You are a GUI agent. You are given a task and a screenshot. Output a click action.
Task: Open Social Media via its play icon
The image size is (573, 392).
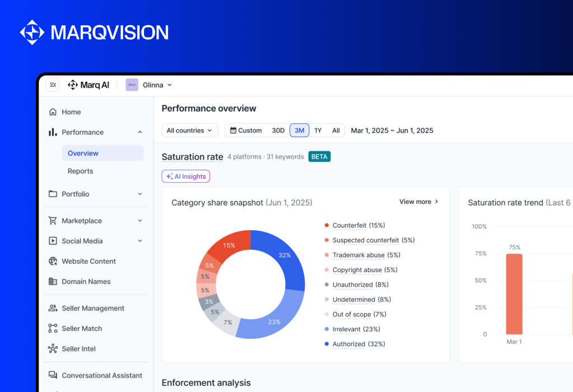(53, 241)
